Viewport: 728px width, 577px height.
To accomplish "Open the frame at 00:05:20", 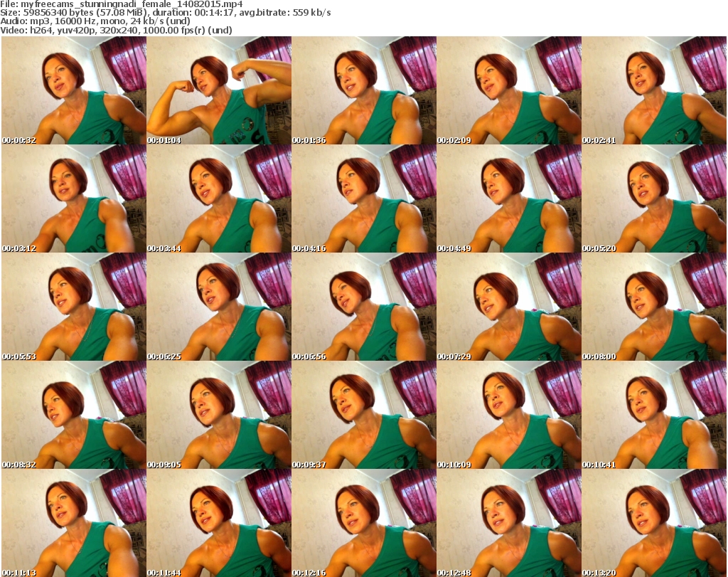I will pos(654,198).
